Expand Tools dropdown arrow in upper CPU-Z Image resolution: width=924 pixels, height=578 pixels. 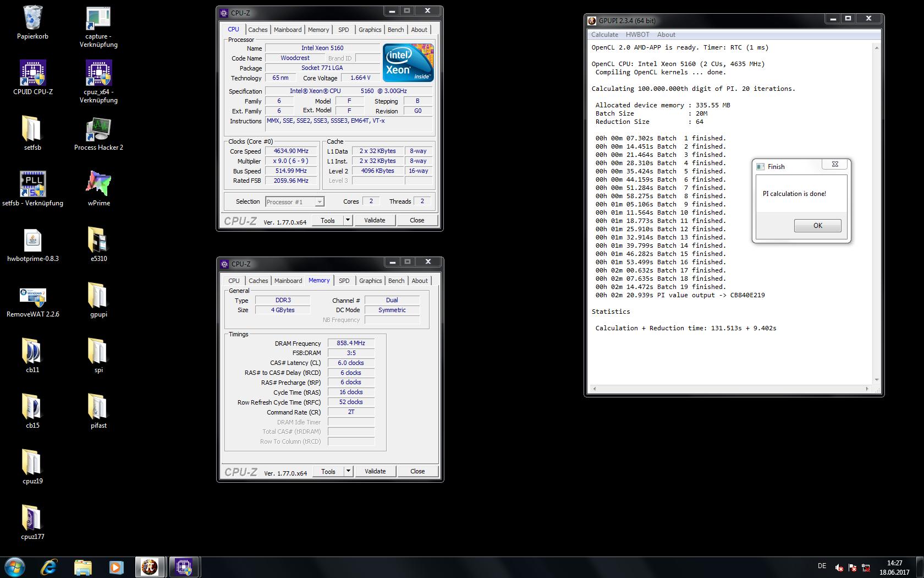coord(348,220)
